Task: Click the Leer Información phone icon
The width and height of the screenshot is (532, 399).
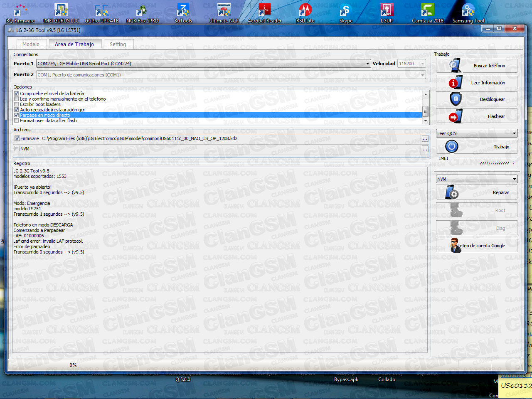Action: 455,82
